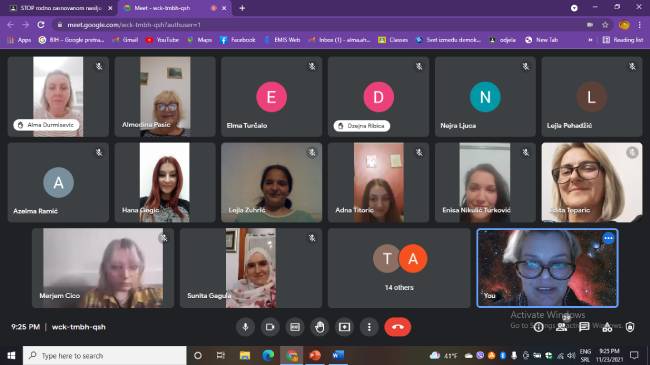
Task: Open a new browser tab
Action: (x=242, y=8)
